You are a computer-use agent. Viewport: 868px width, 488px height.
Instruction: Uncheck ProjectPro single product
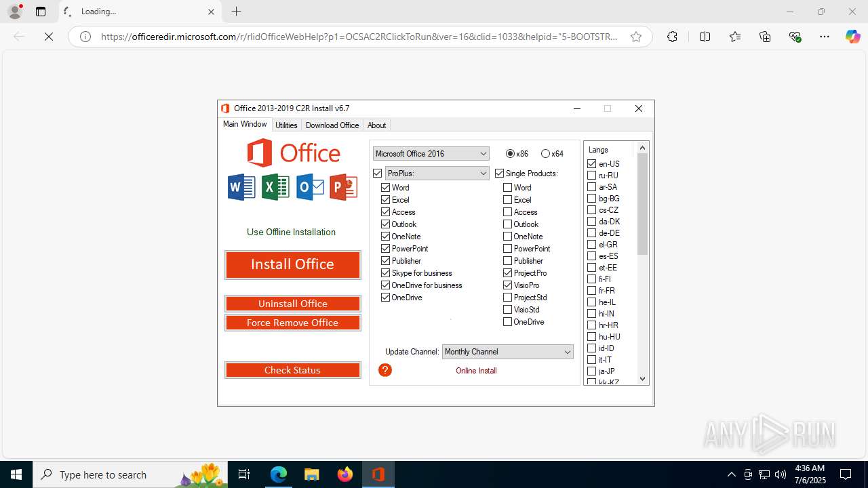pyautogui.click(x=508, y=273)
